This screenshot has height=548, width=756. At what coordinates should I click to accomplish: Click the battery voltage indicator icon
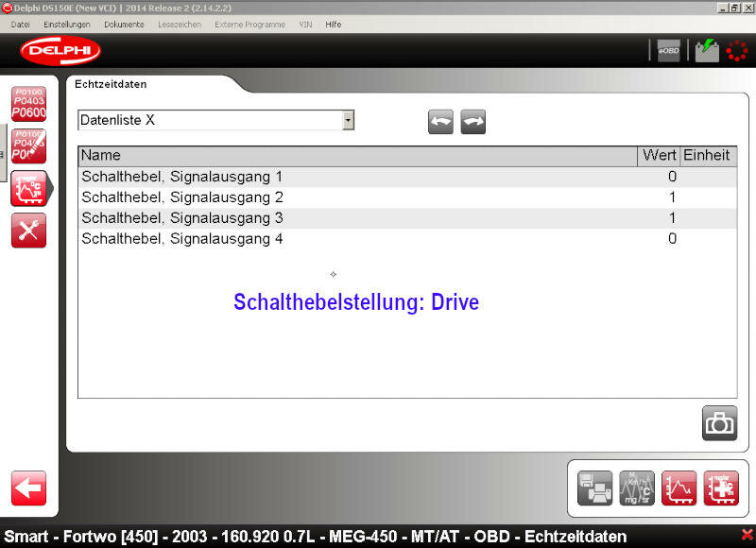(x=706, y=51)
